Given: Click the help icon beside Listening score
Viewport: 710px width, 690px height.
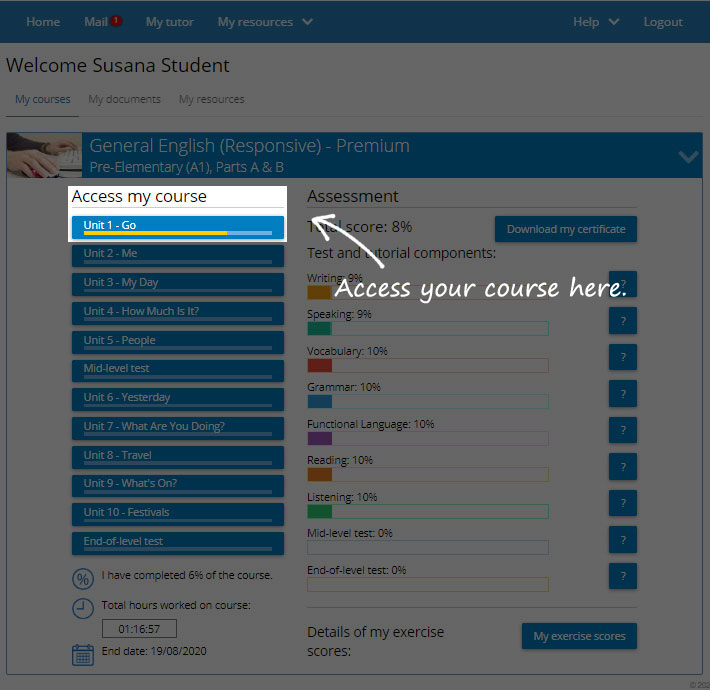Looking at the screenshot, I should click(x=622, y=503).
